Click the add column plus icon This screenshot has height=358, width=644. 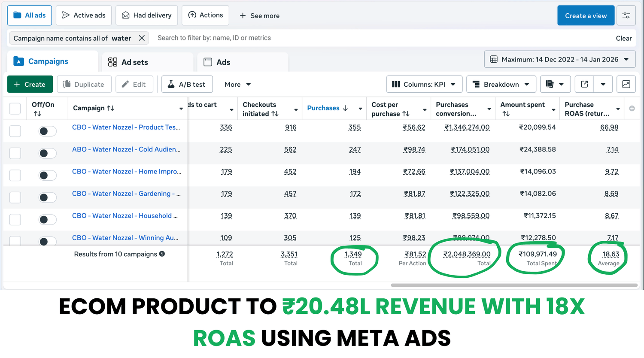tap(632, 109)
